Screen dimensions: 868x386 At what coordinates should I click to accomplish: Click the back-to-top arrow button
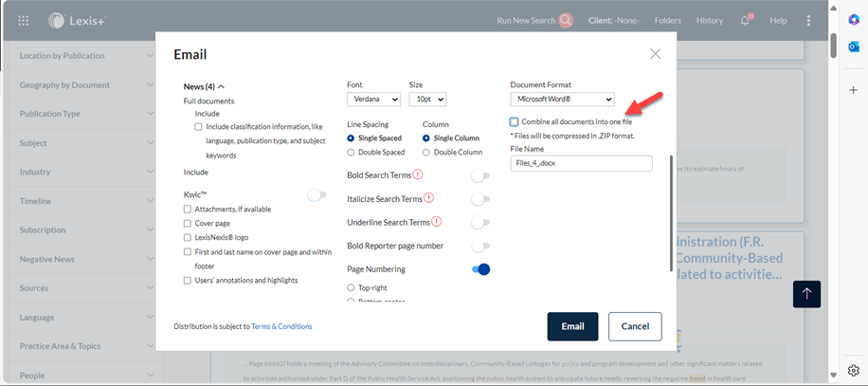[806, 294]
